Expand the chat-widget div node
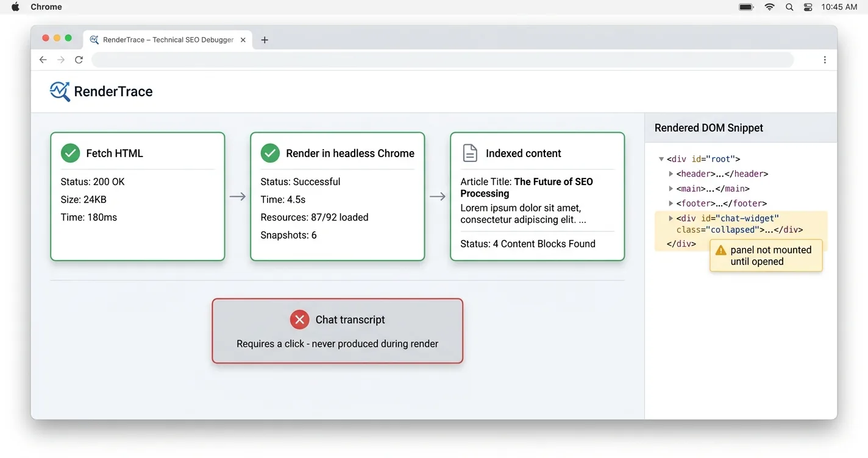Image resolution: width=868 pixels, height=458 pixels. click(x=671, y=218)
